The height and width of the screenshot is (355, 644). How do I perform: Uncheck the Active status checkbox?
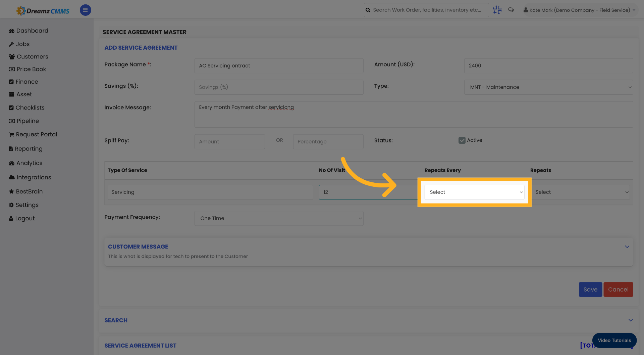point(462,140)
